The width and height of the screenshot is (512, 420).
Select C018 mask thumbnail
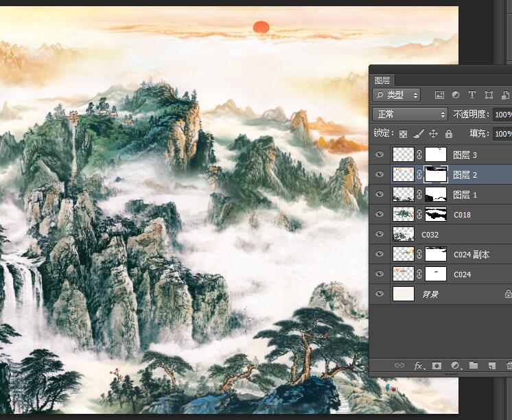click(x=436, y=214)
